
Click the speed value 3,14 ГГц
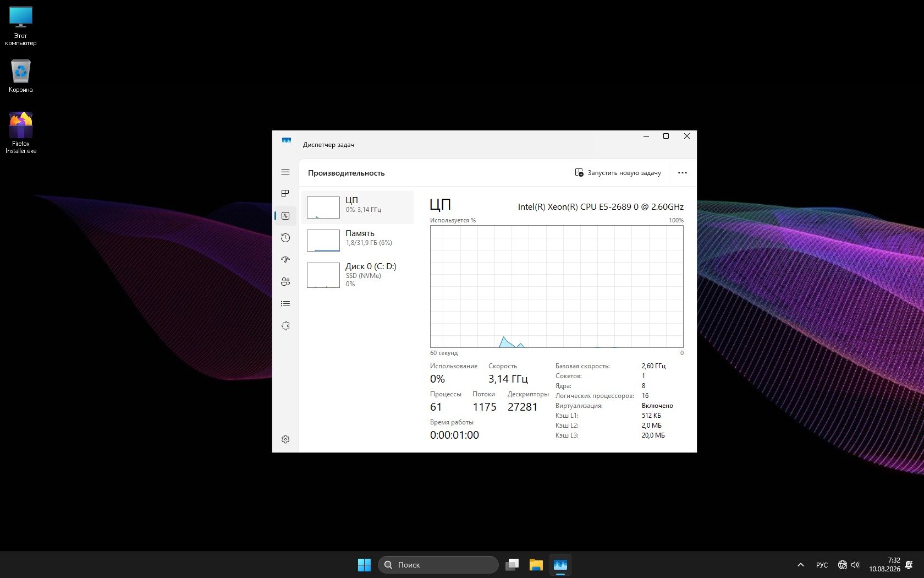508,379
